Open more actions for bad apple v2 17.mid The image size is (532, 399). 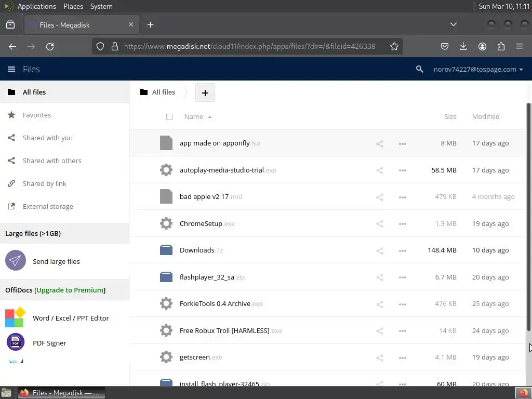403,197
